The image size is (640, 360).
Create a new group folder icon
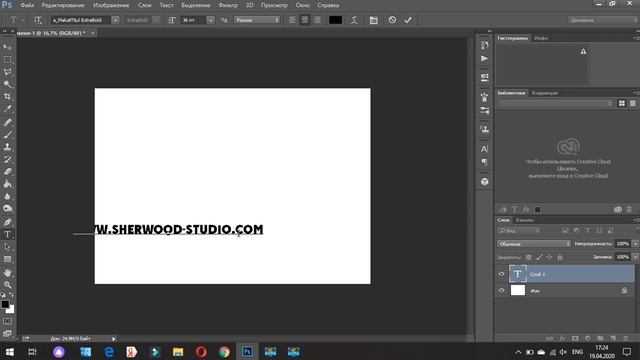(600, 338)
